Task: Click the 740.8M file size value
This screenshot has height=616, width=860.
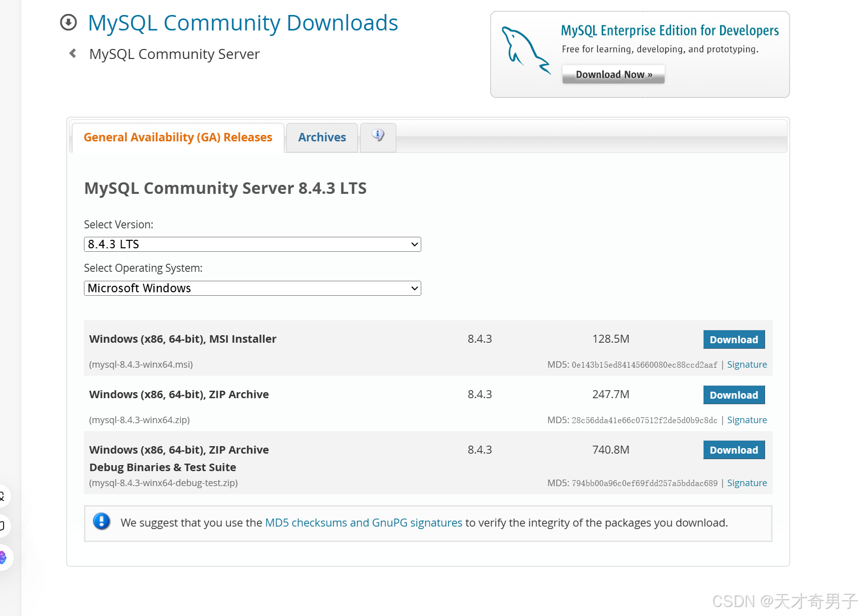Action: [x=611, y=450]
